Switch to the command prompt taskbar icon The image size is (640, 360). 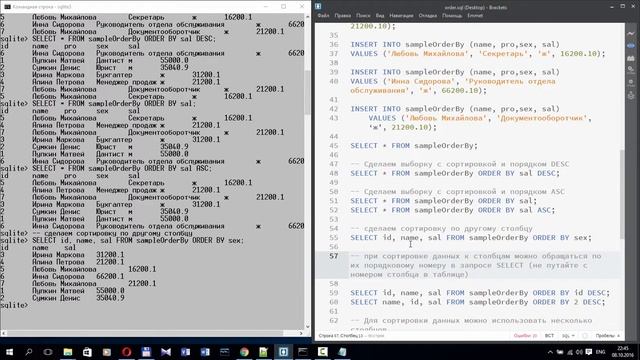tap(303, 351)
